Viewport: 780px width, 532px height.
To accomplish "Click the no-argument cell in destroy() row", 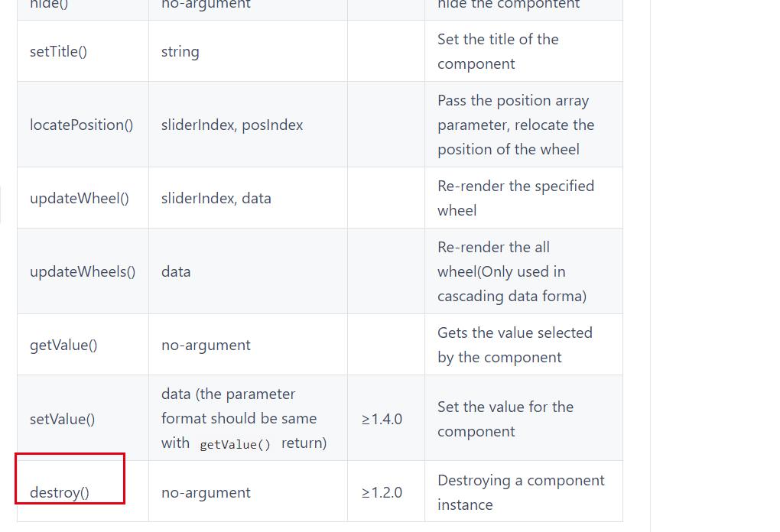I will pos(206,492).
